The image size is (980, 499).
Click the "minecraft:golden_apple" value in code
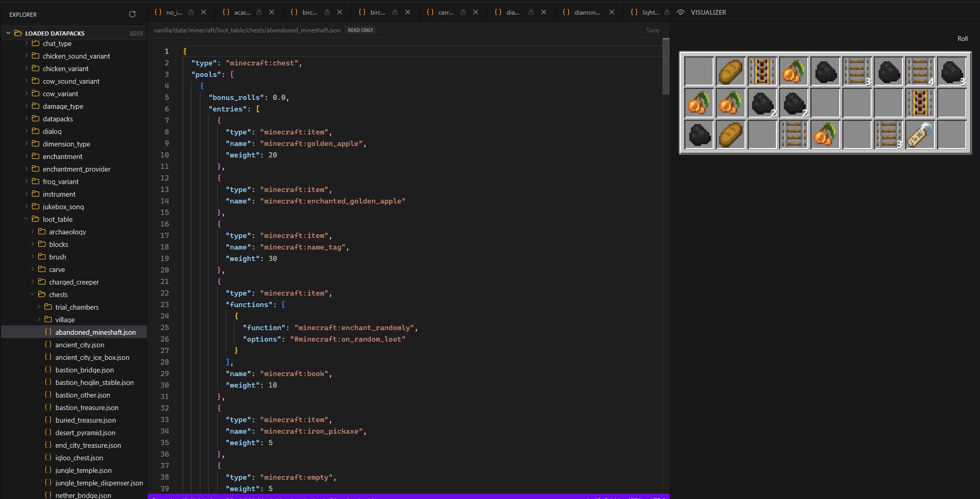(x=311, y=144)
